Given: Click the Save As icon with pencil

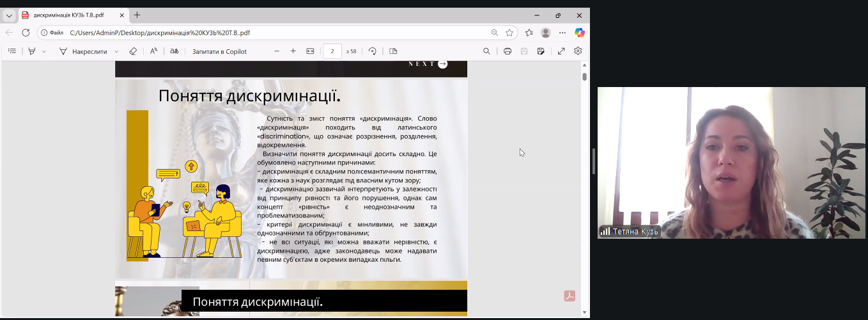Looking at the screenshot, I should pos(541,51).
